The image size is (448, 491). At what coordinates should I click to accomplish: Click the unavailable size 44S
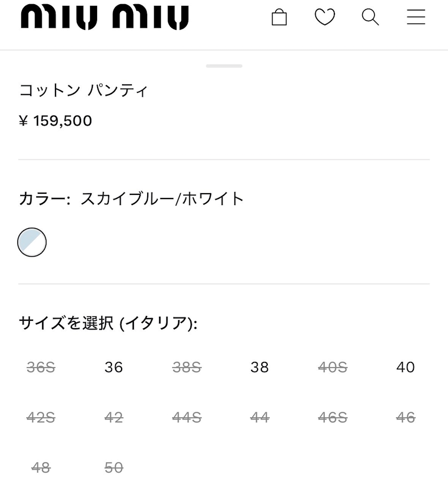[x=187, y=417]
